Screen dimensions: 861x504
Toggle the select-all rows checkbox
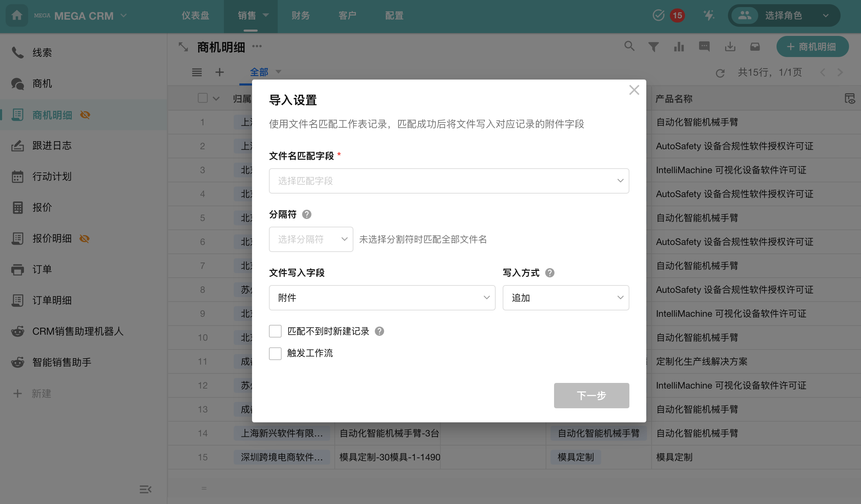pyautogui.click(x=203, y=98)
